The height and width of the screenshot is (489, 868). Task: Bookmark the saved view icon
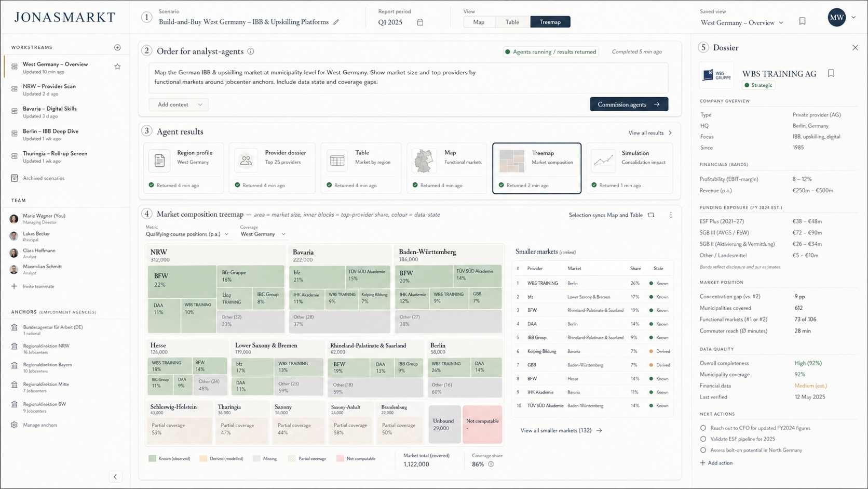point(802,21)
